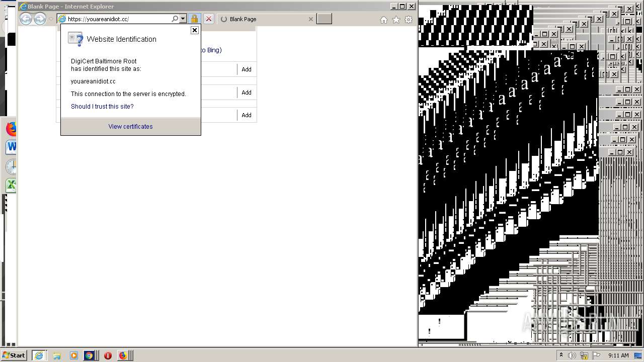Open Chrome from the taskbar
Image resolution: width=644 pixels, height=362 pixels.
coord(89,355)
